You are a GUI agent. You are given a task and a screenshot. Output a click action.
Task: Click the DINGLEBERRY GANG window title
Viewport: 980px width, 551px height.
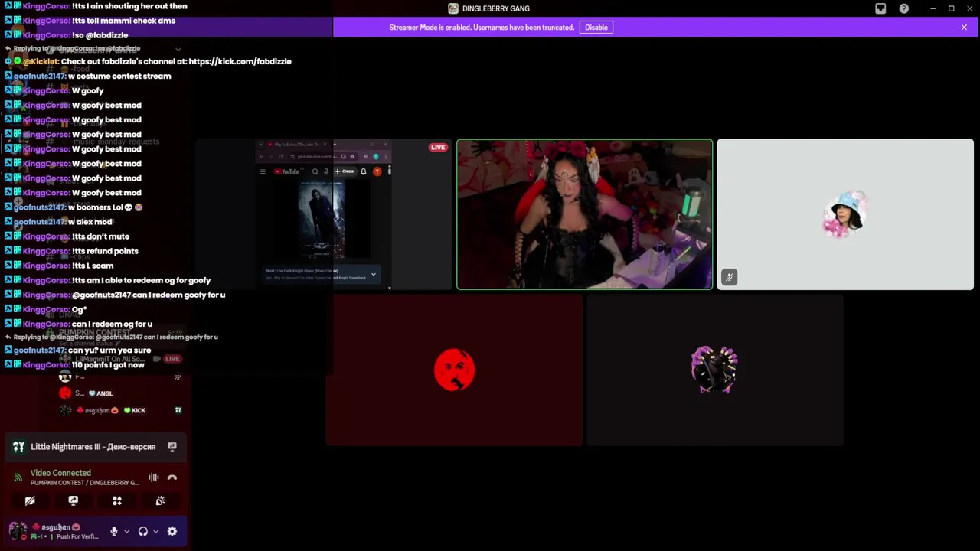tap(496, 8)
